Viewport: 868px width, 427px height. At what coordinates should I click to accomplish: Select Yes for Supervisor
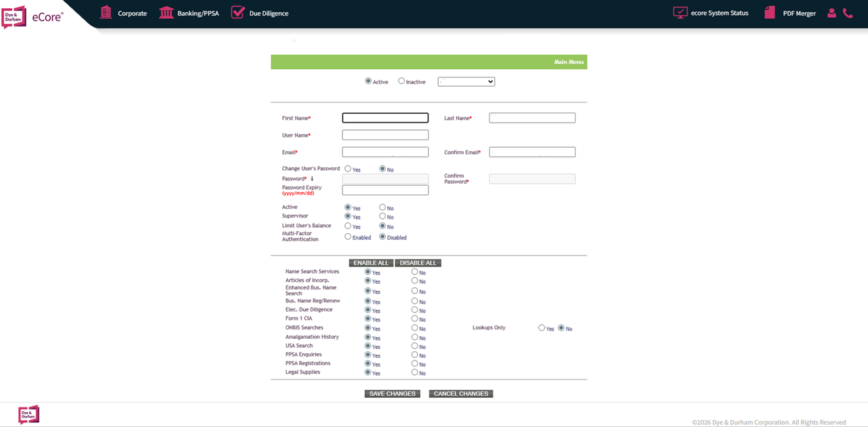348,216
